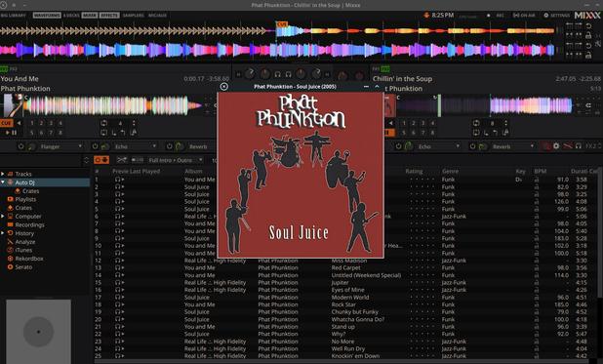603x364 pixels.
Task: Sort by the BPM column header
Action: point(540,171)
